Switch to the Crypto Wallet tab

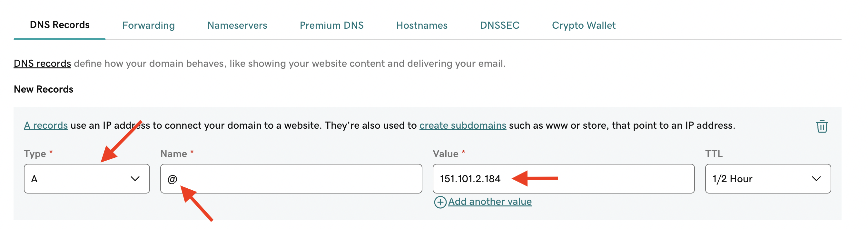[x=584, y=25]
